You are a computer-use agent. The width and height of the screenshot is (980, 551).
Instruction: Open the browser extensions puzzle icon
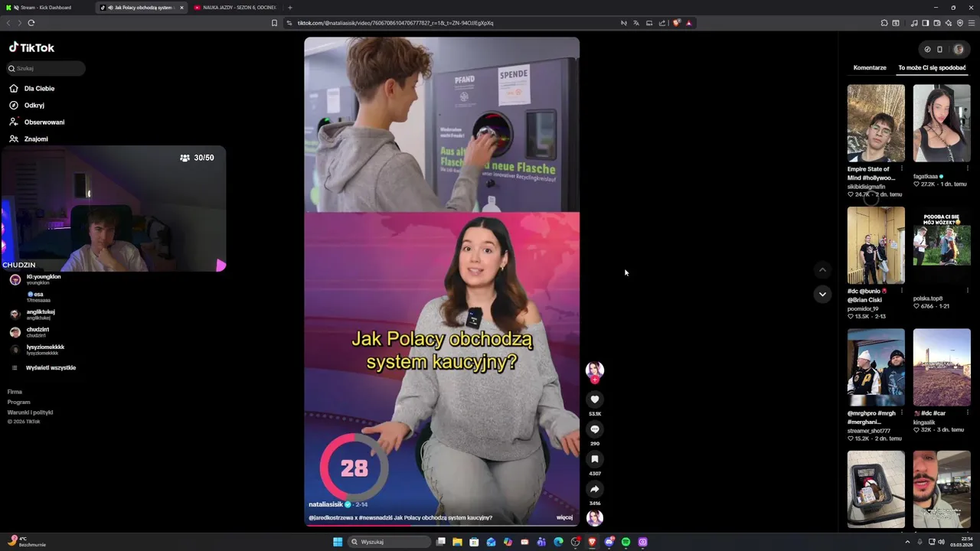884,23
